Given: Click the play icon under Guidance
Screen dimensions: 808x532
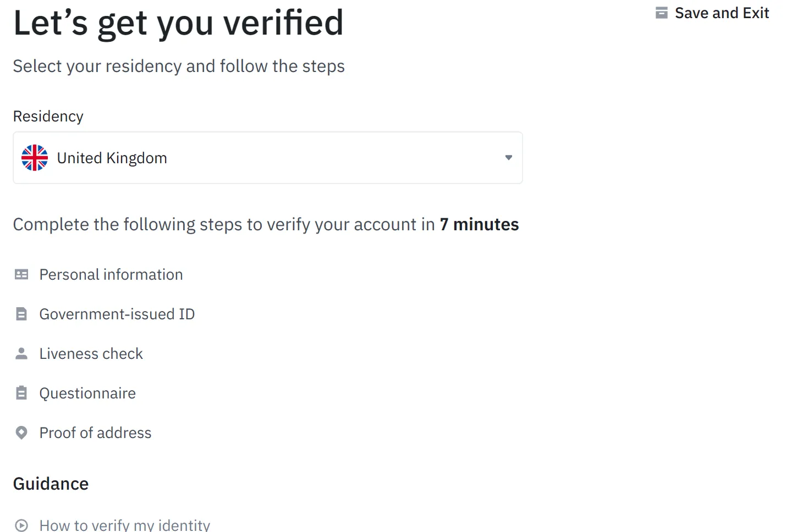Looking at the screenshot, I should (x=21, y=525).
